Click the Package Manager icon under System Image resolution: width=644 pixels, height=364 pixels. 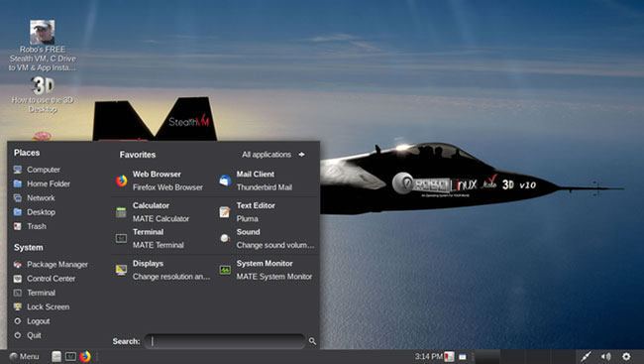coord(18,265)
